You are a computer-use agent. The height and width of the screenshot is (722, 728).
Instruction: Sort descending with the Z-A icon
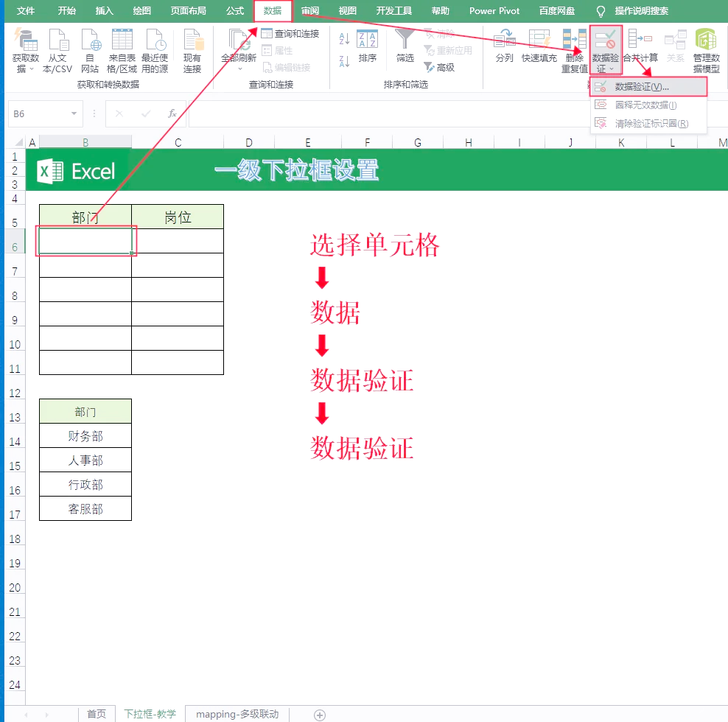pos(344,61)
